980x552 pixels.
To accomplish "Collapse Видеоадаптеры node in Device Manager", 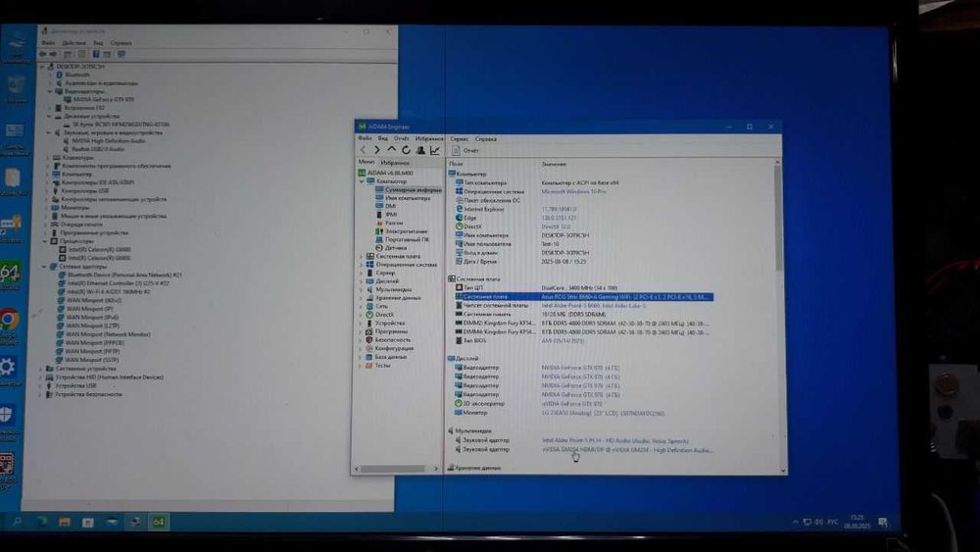I will (50, 91).
